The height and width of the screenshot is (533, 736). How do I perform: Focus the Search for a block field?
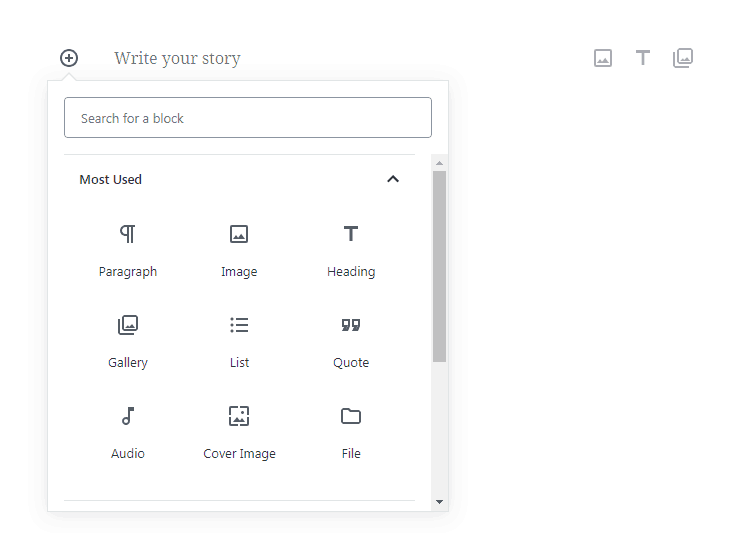(x=248, y=117)
